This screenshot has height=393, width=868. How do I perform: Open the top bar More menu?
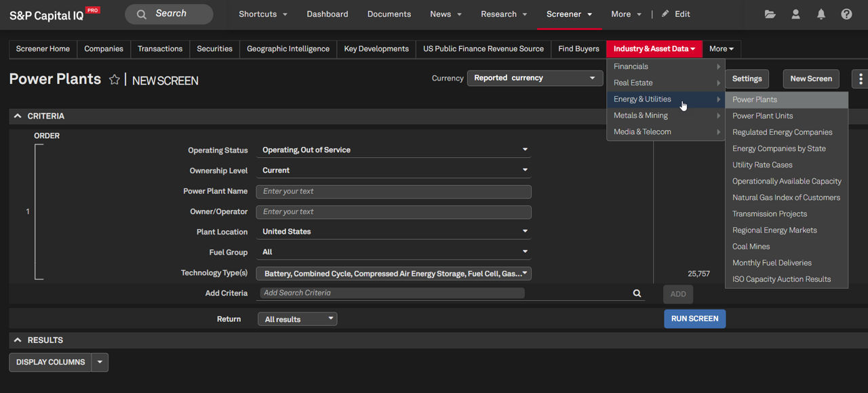coord(626,14)
